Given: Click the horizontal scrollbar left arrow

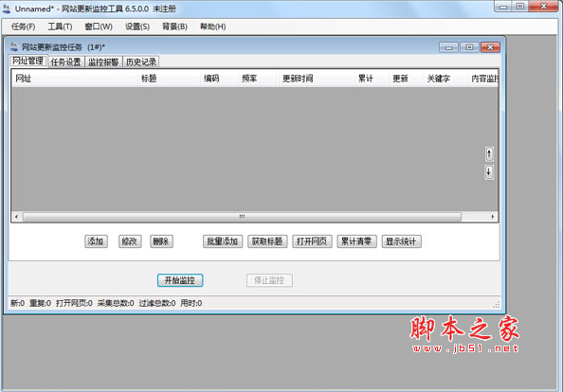Looking at the screenshot, I should coord(16,217).
